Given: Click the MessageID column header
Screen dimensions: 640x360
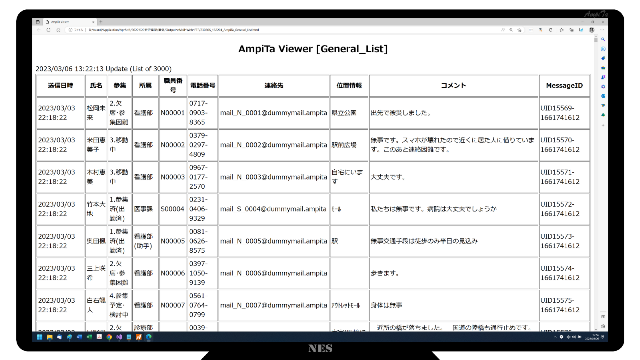Looking at the screenshot, I should click(564, 86).
